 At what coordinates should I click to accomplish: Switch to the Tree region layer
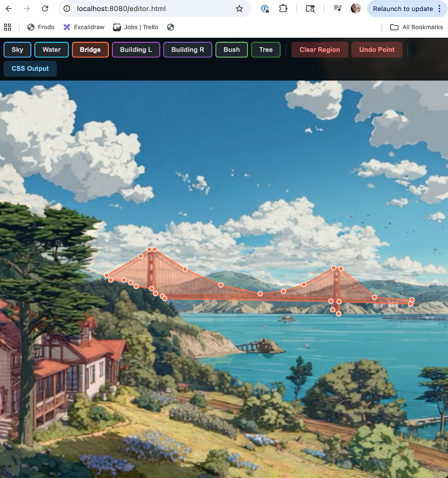[266, 49]
